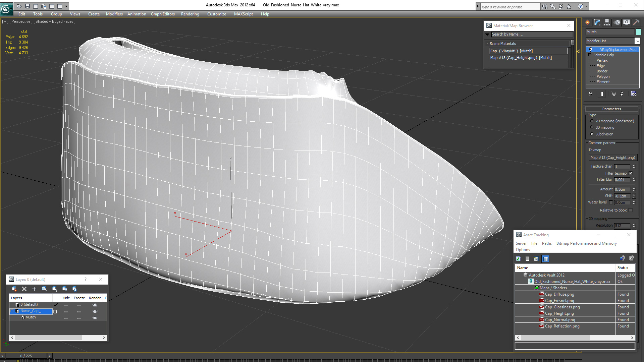
Task: Open the Rendering menu
Action: point(190,14)
